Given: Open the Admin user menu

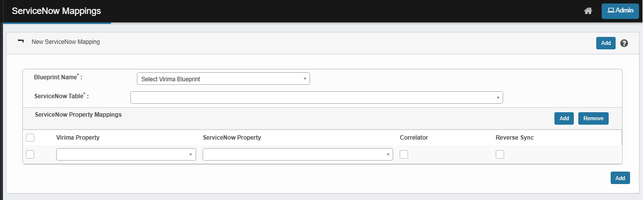Looking at the screenshot, I should (620, 11).
